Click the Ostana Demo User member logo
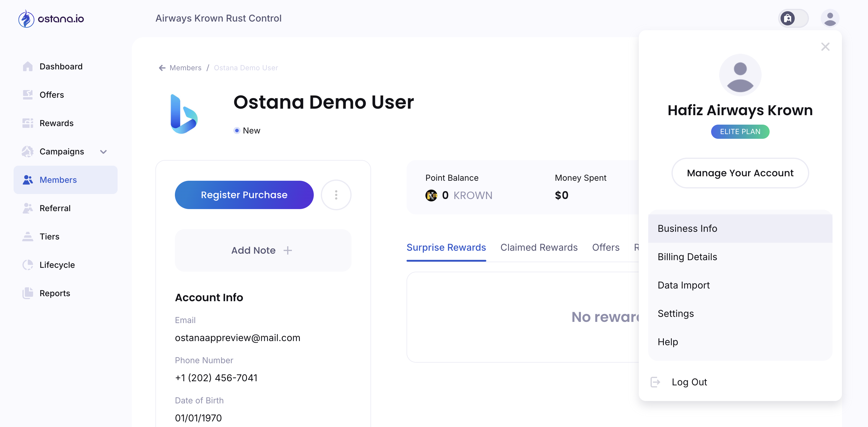This screenshot has width=868, height=427. pos(184,114)
